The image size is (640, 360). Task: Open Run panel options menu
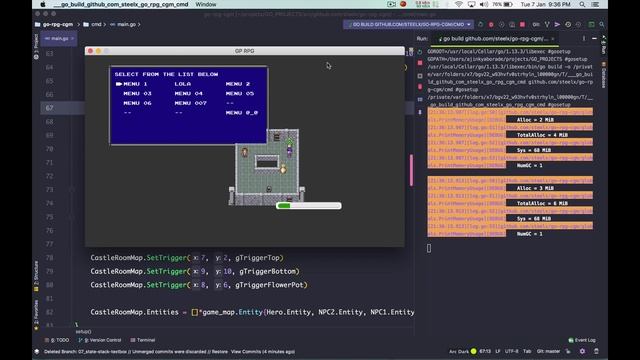[584, 38]
